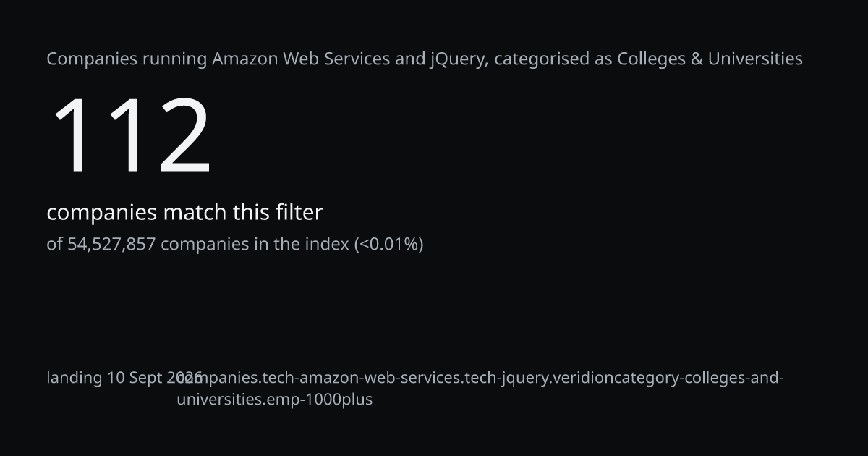This screenshot has height=456, width=868.
Task: Click 'companies in the index' phrase
Action: [x=255, y=245]
